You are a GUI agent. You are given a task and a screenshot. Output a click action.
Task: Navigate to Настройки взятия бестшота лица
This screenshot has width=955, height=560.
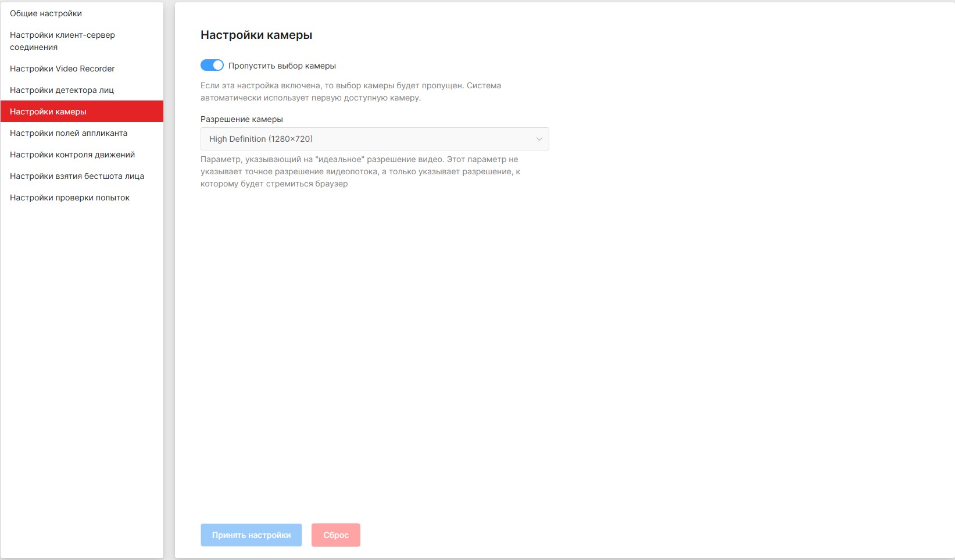click(77, 176)
